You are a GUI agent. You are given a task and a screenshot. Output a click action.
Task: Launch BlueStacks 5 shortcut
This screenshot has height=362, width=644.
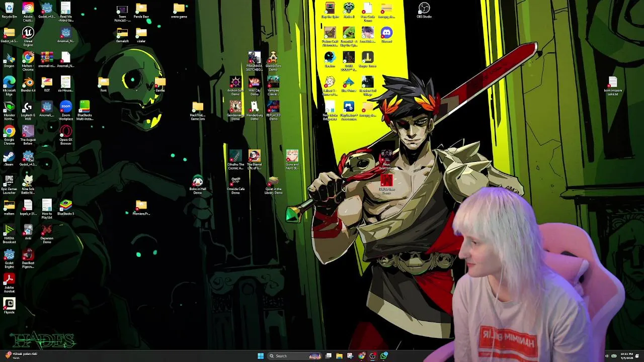pyautogui.click(x=66, y=208)
